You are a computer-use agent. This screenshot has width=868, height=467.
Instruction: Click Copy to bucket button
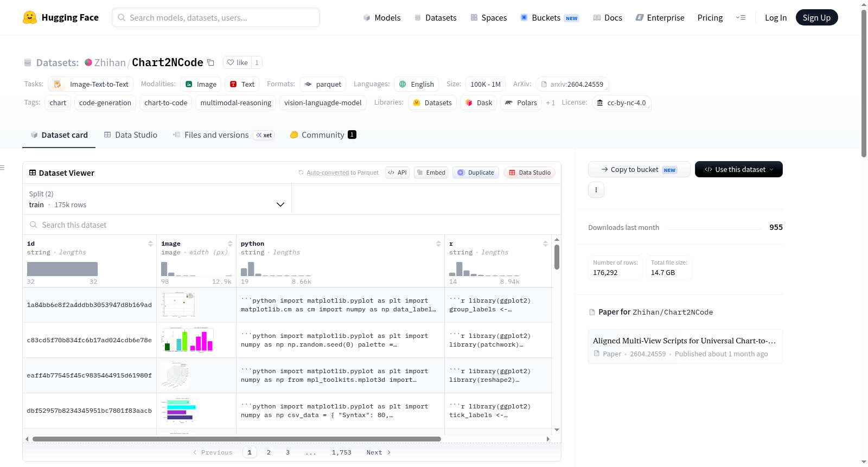(x=639, y=169)
